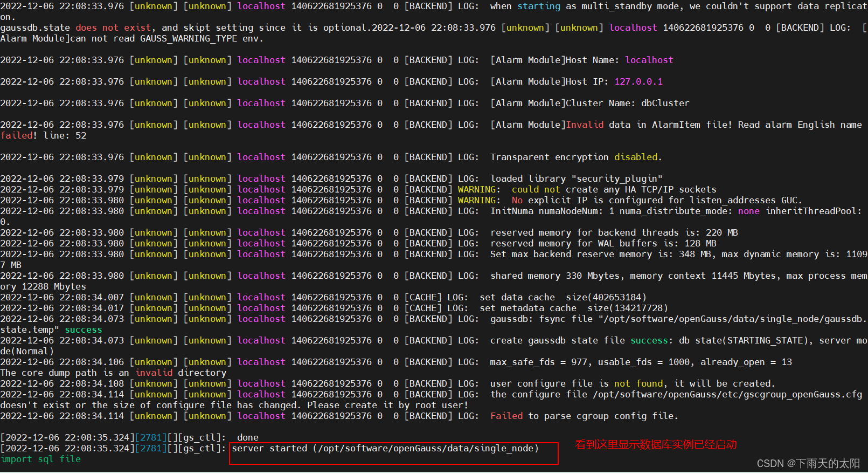
Task: Click "The core dump path is an invalid directory"
Action: click(x=113, y=373)
